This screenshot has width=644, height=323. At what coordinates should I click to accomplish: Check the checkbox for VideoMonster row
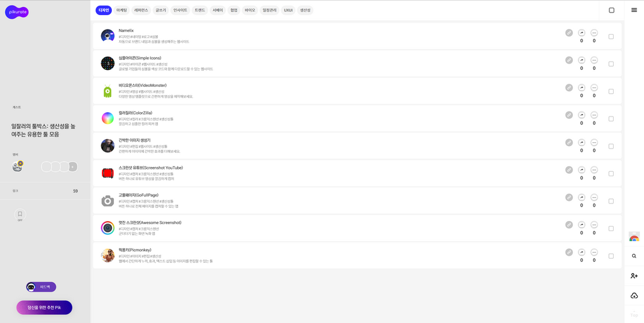(611, 91)
